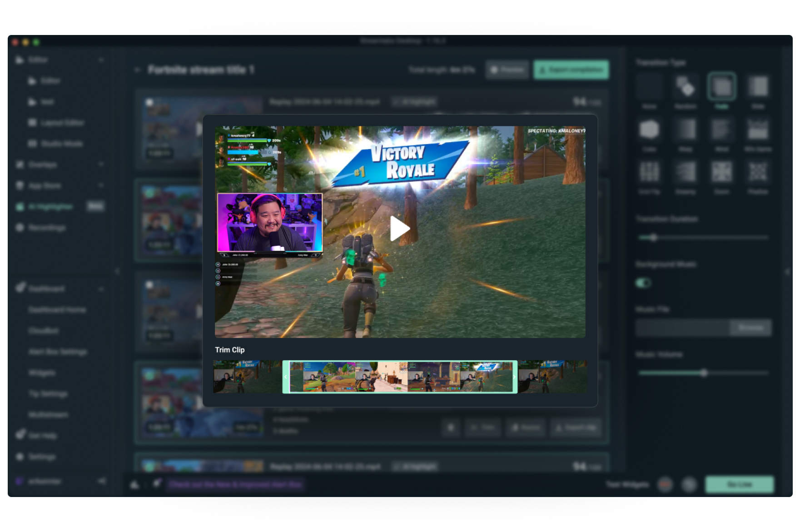The height and width of the screenshot is (532, 800).
Task: Tick the checkbox on the first clip thumbnail
Action: [x=149, y=102]
